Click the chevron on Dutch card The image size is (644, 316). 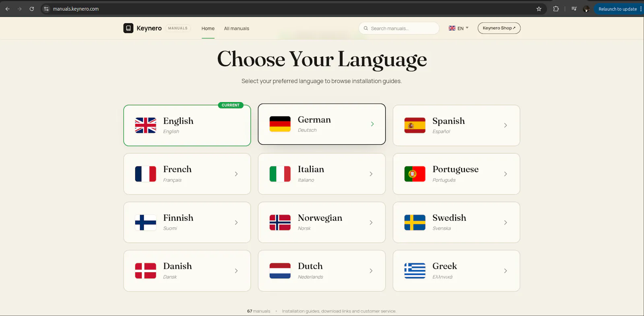(x=371, y=271)
